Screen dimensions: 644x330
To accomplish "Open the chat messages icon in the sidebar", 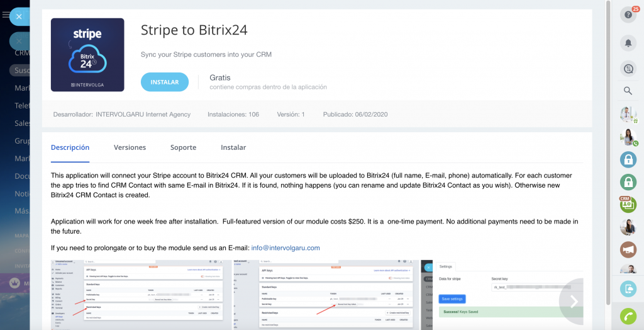I will 628,69.
